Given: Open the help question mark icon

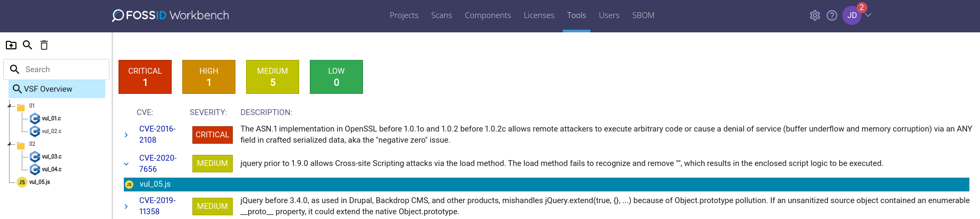Looking at the screenshot, I should (x=832, y=15).
